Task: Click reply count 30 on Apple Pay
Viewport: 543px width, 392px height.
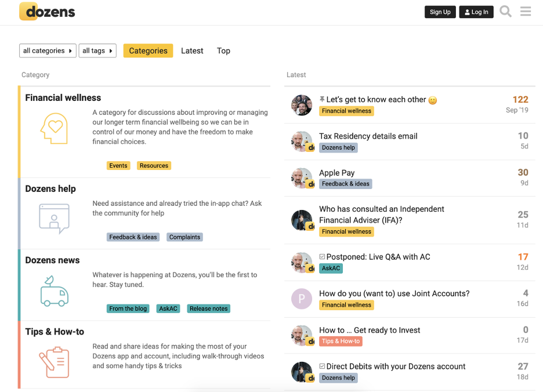Action: [523, 172]
